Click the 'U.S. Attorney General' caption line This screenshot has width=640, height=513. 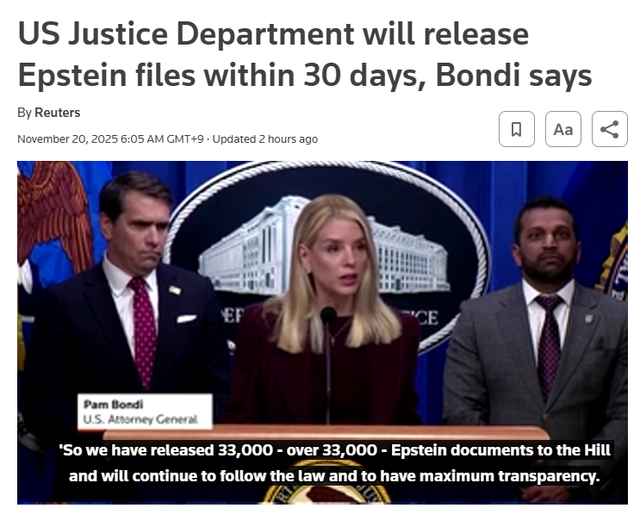pos(140,419)
